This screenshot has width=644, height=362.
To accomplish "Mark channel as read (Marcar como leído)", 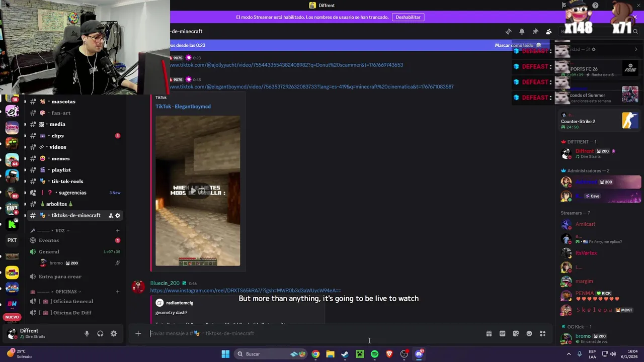I will point(518,45).
